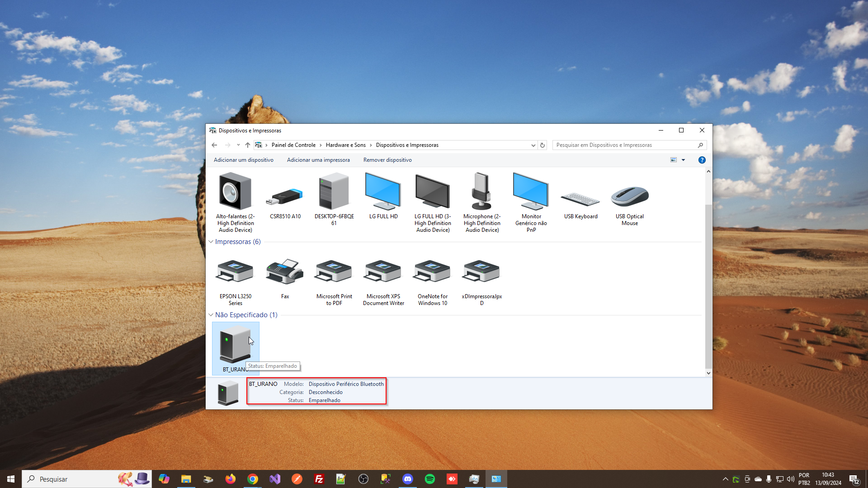Go back using the back arrow
This screenshot has width=868, height=488.
coord(214,145)
